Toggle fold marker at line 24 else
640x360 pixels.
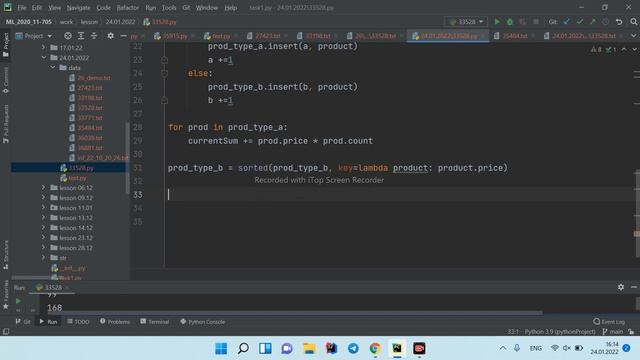pos(164,73)
